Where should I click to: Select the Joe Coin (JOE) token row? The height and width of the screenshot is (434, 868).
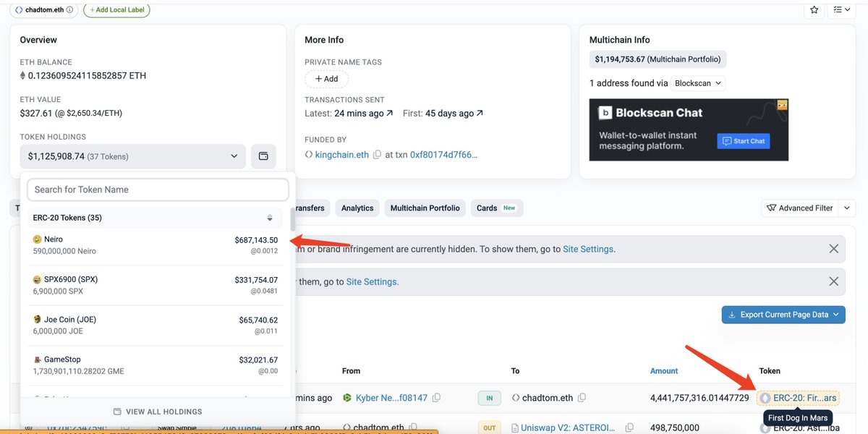tap(155, 325)
